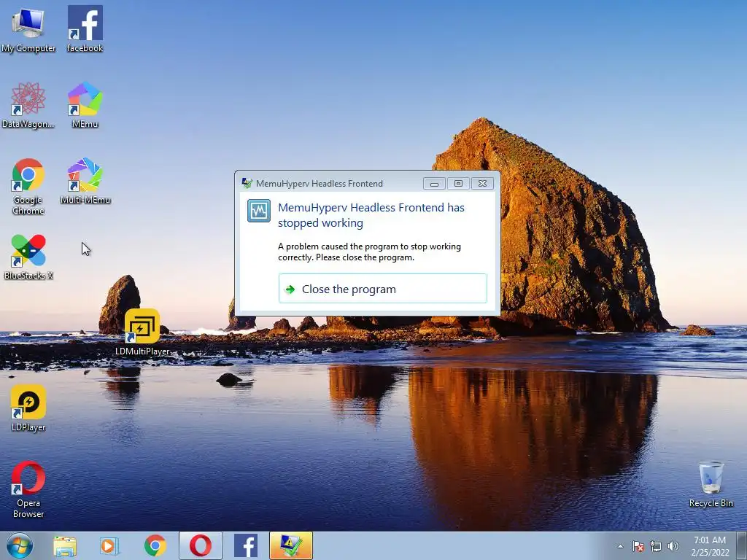Viewport: 747px width, 560px height.
Task: Select the BlueStacks X desktop shortcut
Action: point(28,257)
